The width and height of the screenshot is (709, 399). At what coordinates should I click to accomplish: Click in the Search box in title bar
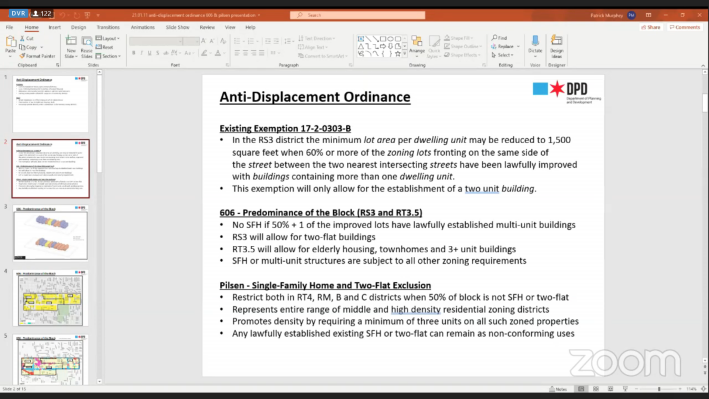357,15
